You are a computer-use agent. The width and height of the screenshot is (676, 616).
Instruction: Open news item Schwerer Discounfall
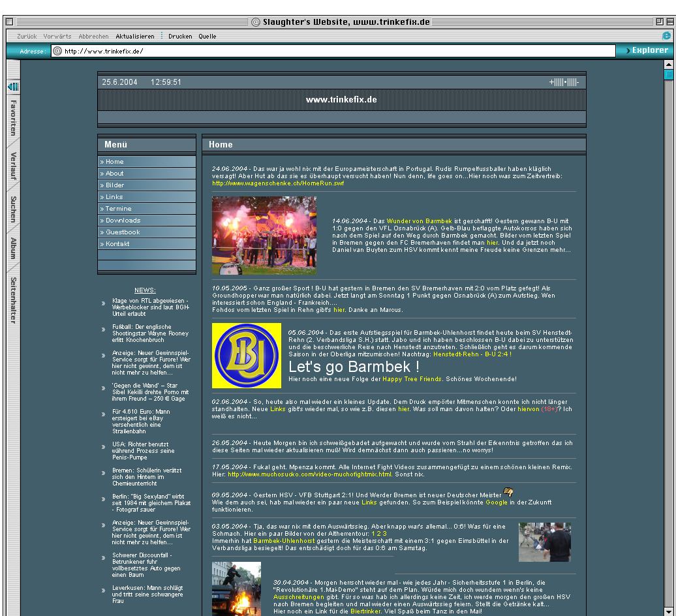(x=146, y=564)
